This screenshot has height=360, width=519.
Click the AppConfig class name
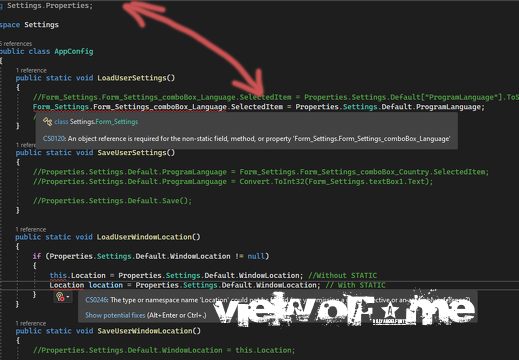coord(74,51)
